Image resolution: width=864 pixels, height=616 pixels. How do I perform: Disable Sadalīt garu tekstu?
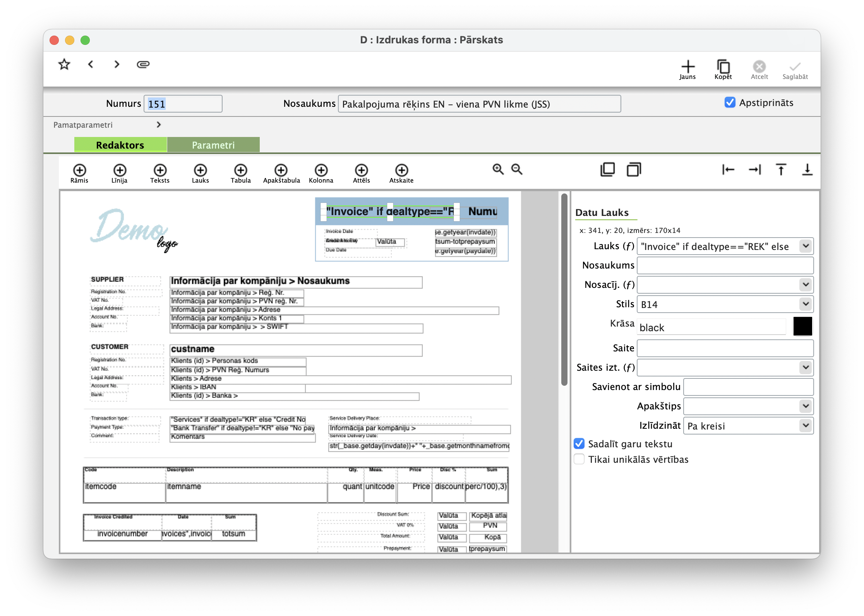click(579, 443)
